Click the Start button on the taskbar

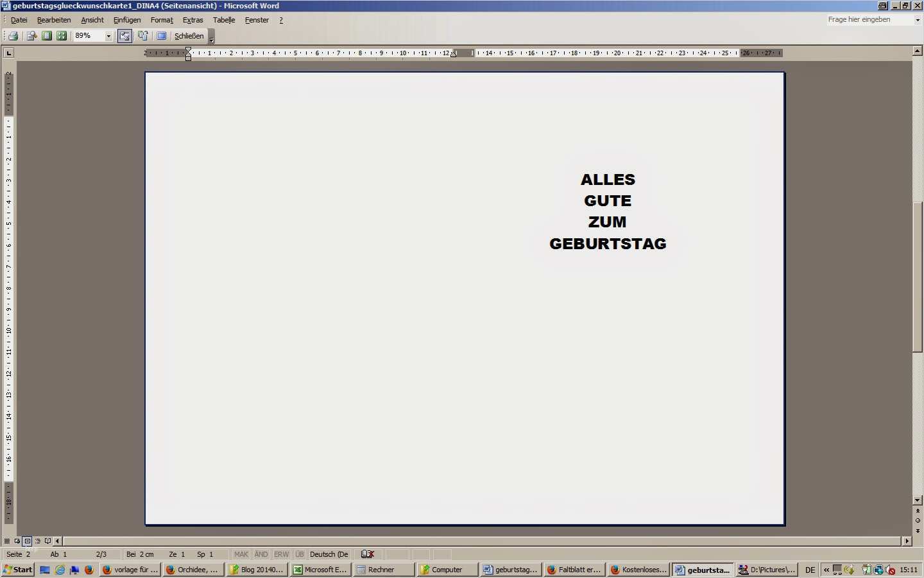(x=18, y=570)
